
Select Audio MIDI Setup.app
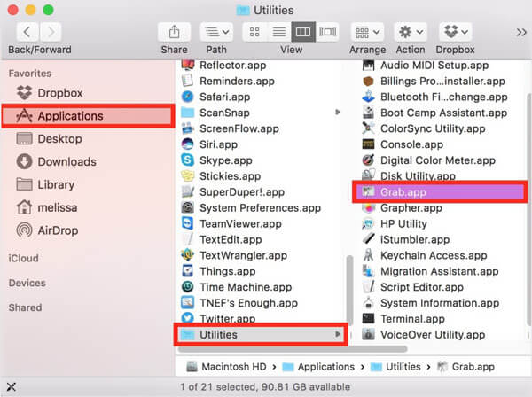(x=441, y=65)
